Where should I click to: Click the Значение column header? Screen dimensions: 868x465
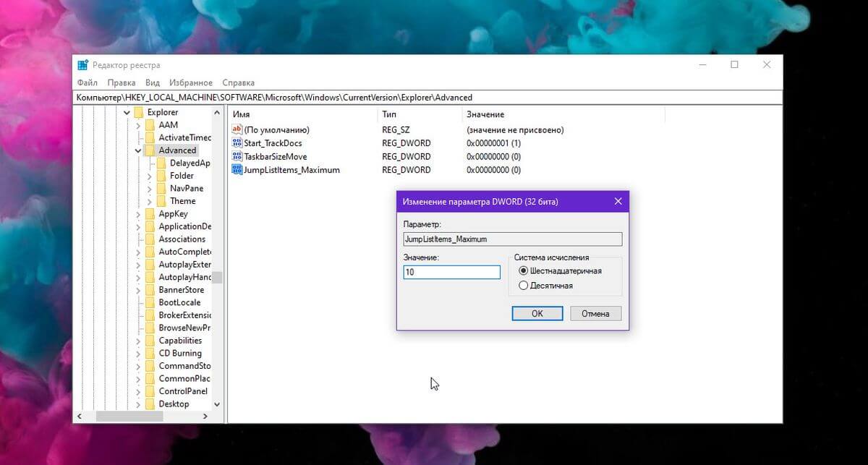coord(563,114)
